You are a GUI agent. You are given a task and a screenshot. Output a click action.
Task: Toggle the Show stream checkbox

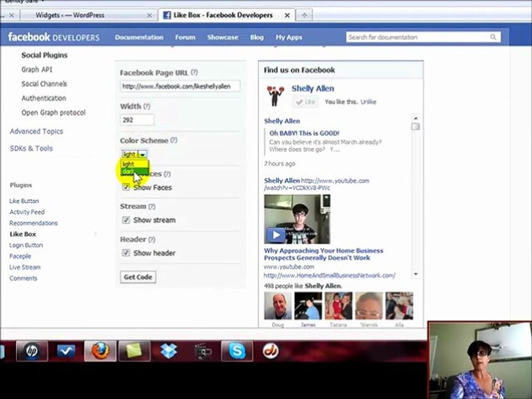click(x=126, y=220)
